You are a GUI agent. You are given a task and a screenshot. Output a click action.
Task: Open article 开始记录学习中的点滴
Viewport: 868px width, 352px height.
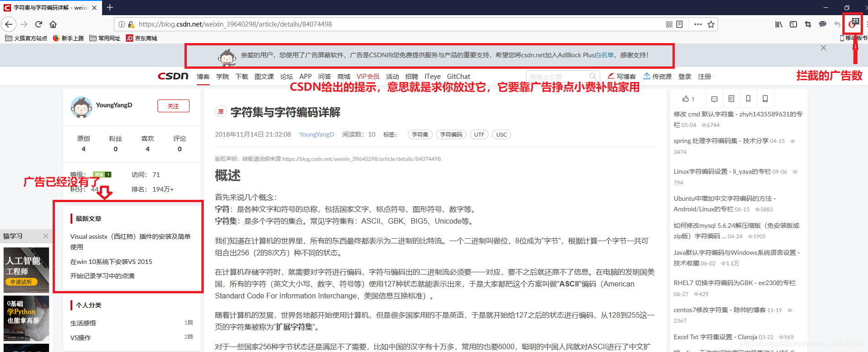point(102,276)
